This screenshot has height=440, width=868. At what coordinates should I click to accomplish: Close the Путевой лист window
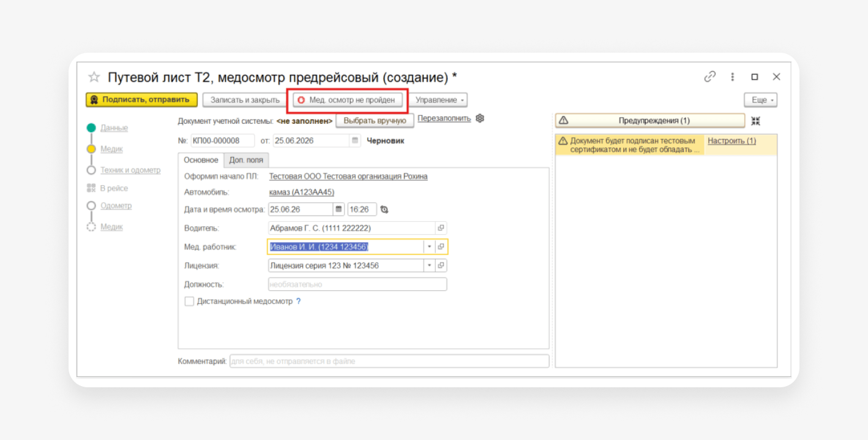point(776,77)
